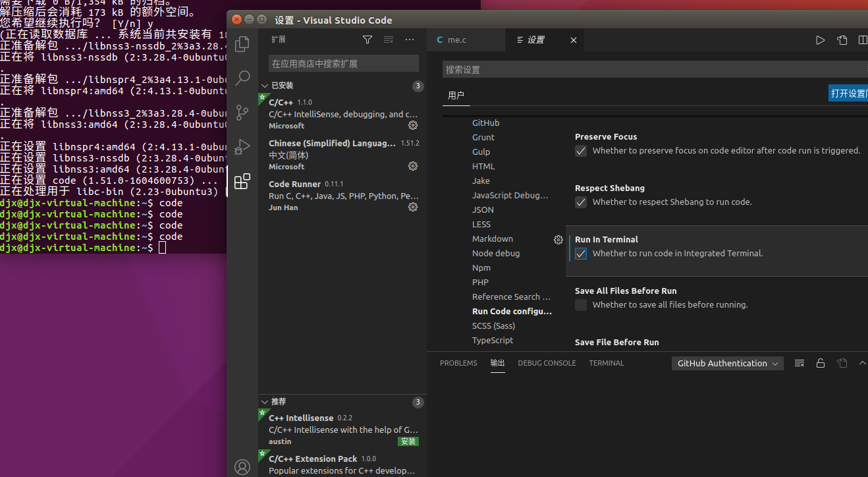Click the Run Code play icon
Image resolution: width=868 pixels, height=477 pixels.
point(820,40)
